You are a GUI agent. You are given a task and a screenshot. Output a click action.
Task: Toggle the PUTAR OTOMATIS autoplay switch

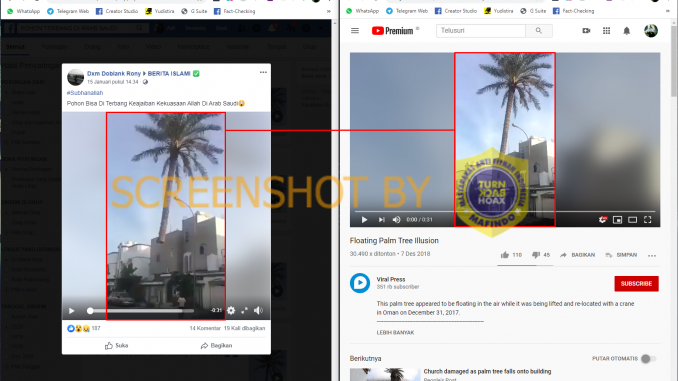point(648,359)
